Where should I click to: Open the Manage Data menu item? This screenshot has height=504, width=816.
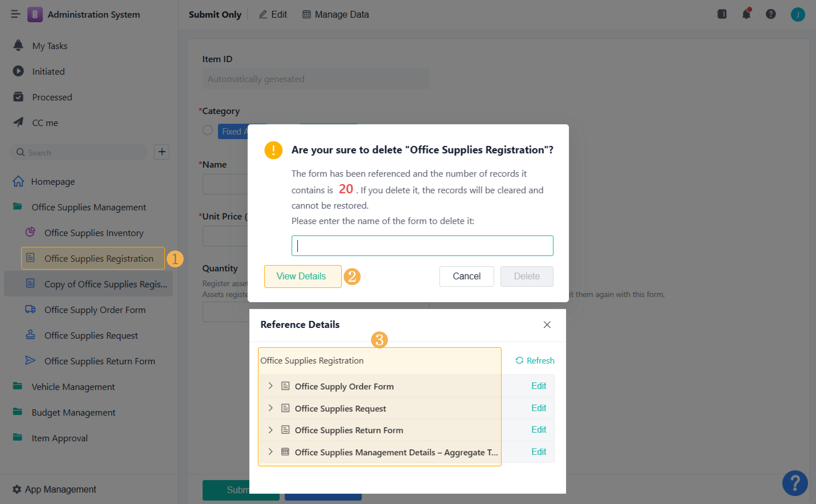click(335, 14)
